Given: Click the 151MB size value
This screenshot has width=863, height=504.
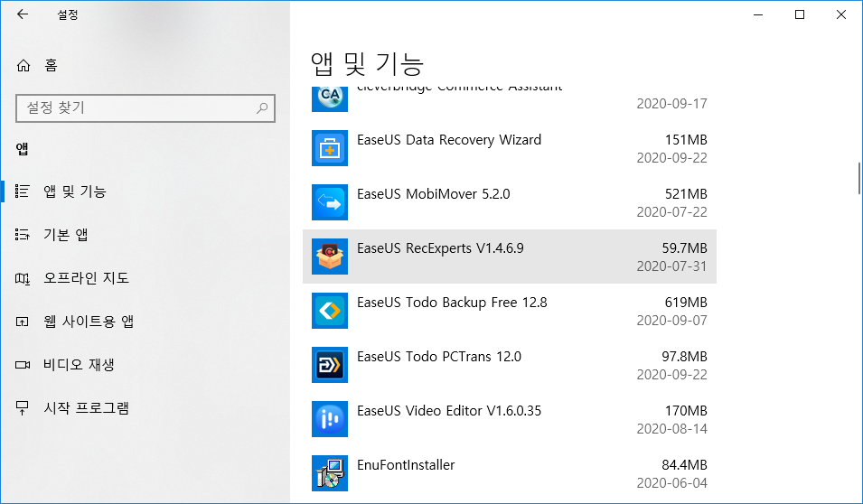Looking at the screenshot, I should (686, 140).
